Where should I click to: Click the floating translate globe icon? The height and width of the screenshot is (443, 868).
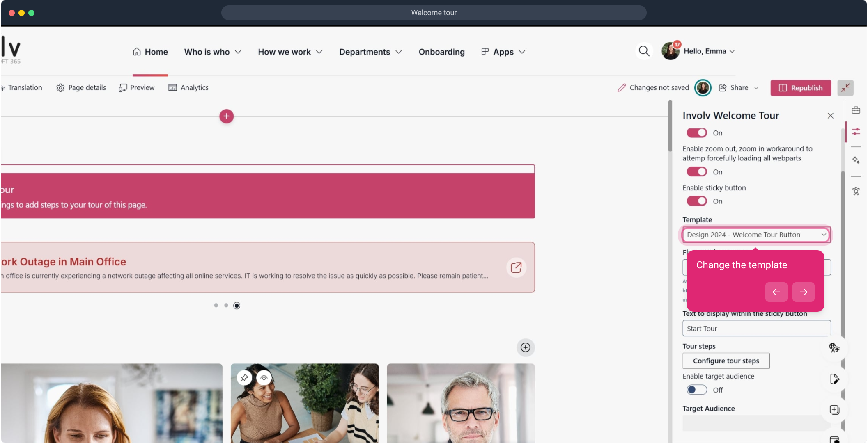834,347
